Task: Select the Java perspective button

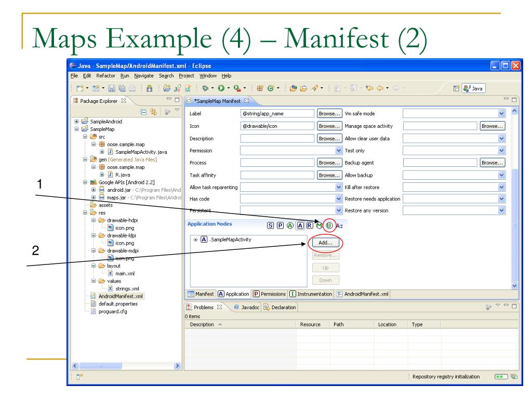Action: 474,88
